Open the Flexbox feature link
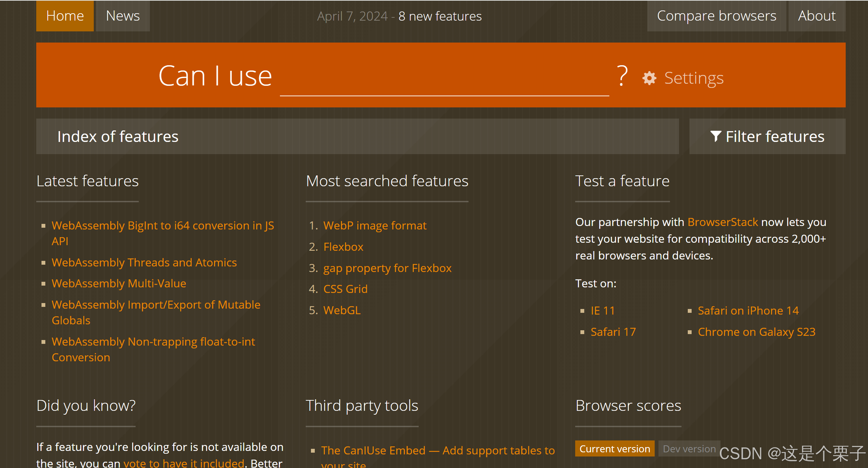 click(x=343, y=247)
